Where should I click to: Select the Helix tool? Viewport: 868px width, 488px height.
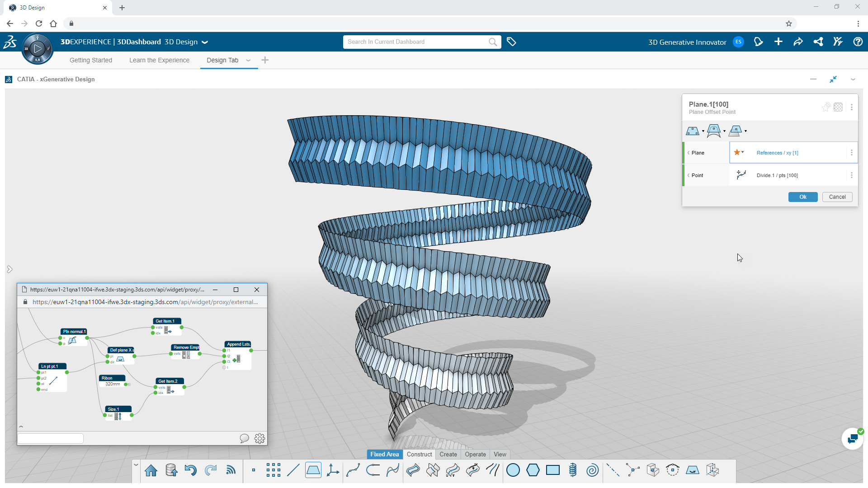click(573, 470)
